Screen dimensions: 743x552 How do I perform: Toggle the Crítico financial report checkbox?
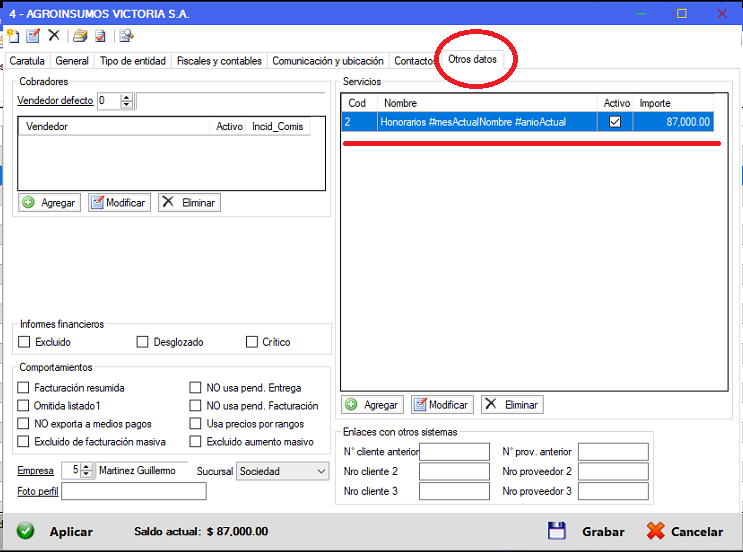(252, 342)
